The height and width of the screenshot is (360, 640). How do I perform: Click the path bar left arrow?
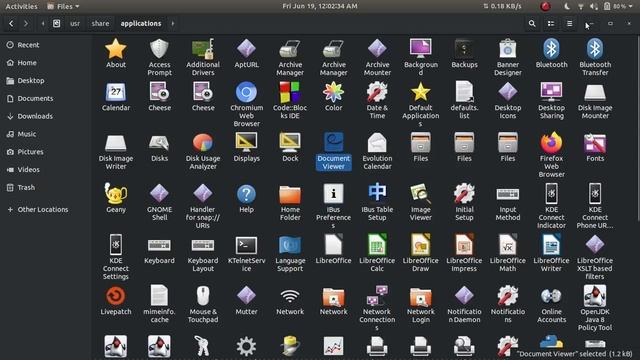tap(43, 24)
